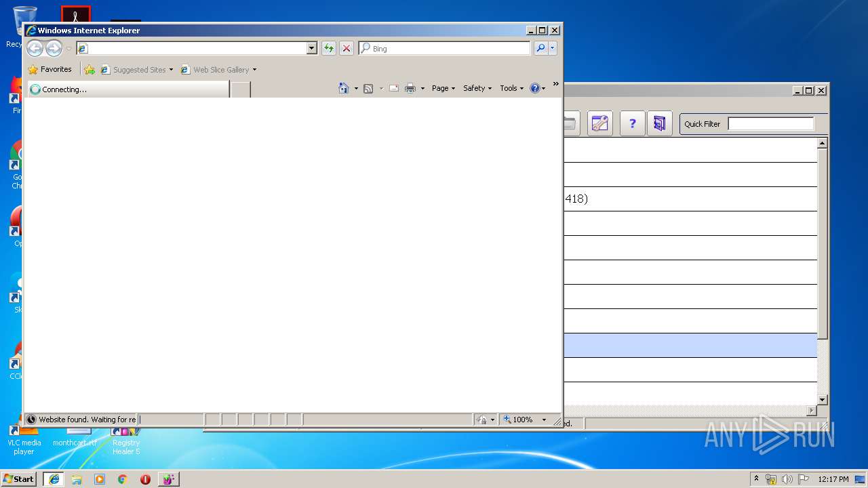Image resolution: width=868 pixels, height=488 pixels.
Task: Open the Safety menu
Action: point(477,88)
